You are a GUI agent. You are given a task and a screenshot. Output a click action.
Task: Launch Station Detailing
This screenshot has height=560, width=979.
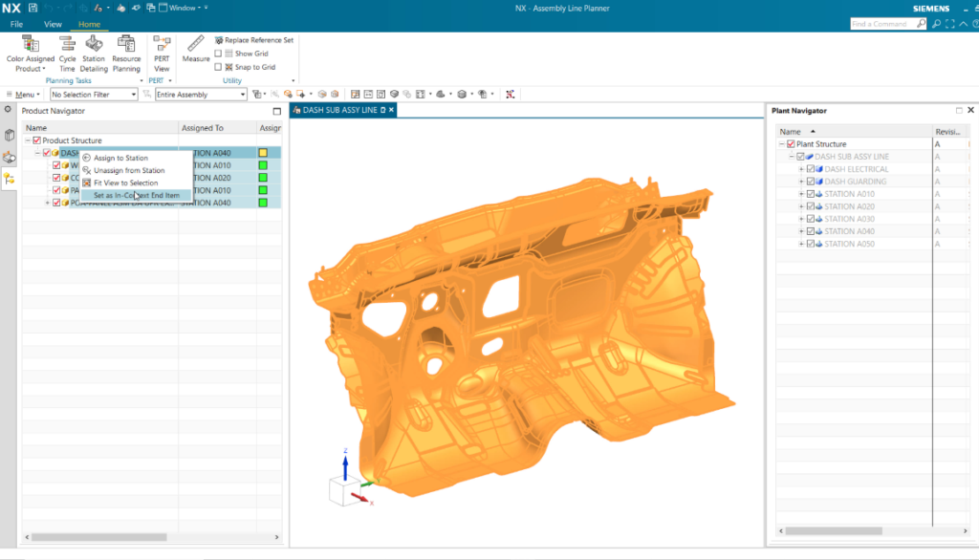click(x=94, y=54)
